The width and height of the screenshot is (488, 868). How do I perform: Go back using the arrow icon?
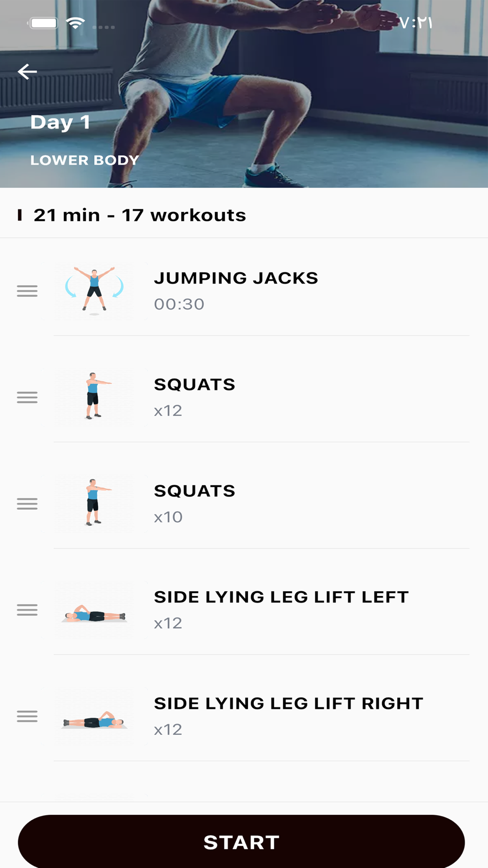coord(27,72)
